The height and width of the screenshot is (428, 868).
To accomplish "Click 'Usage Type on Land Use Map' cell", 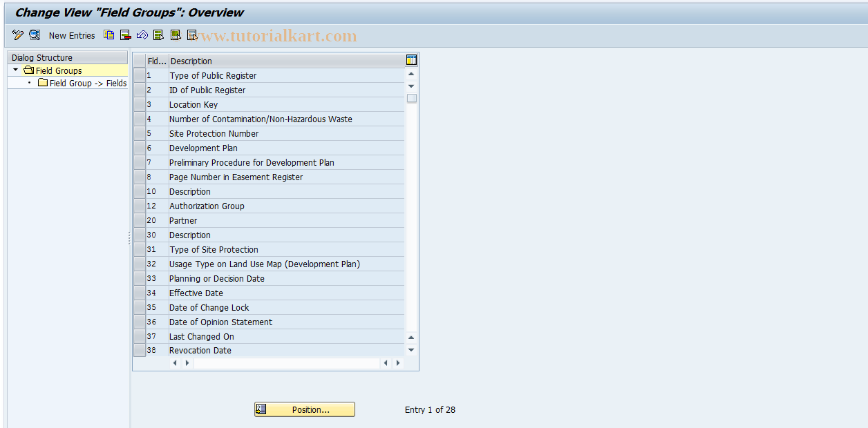I will (287, 264).
